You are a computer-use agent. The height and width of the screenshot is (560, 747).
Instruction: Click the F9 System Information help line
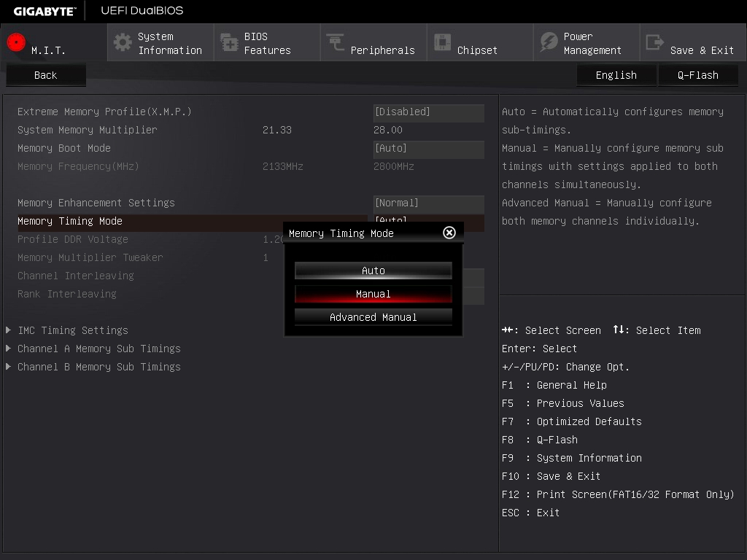coord(572,458)
